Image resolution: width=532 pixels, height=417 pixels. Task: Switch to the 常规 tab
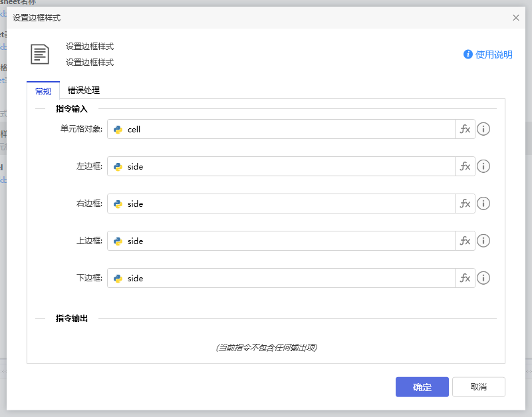(x=43, y=91)
